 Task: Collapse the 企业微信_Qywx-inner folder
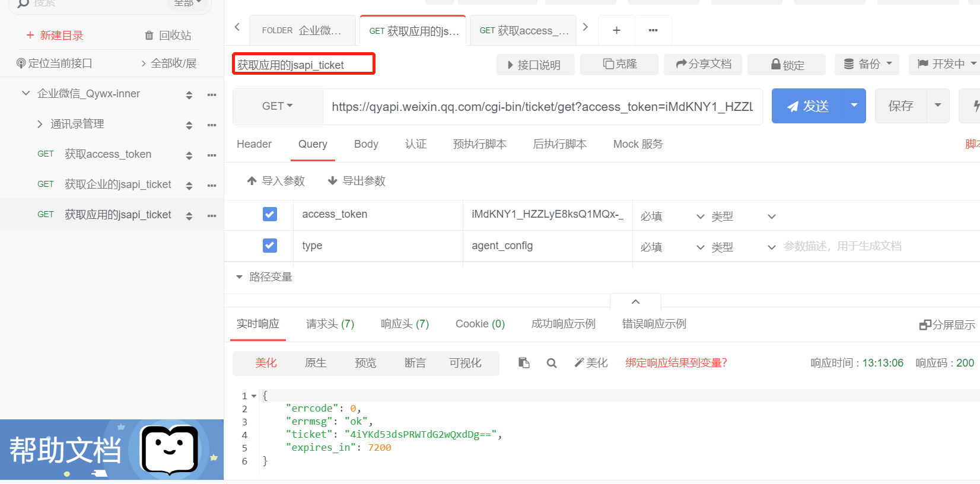tap(26, 94)
